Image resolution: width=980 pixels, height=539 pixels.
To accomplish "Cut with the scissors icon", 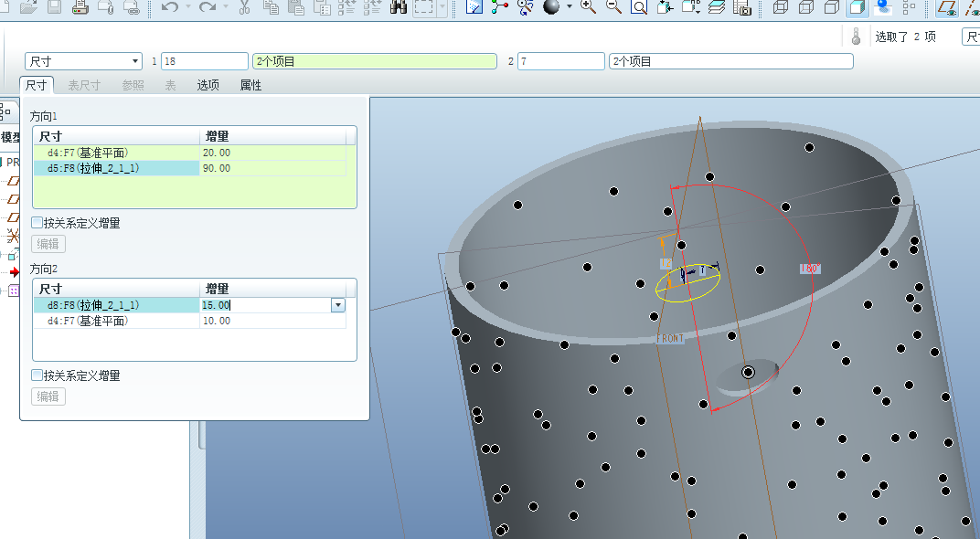I will [x=244, y=7].
